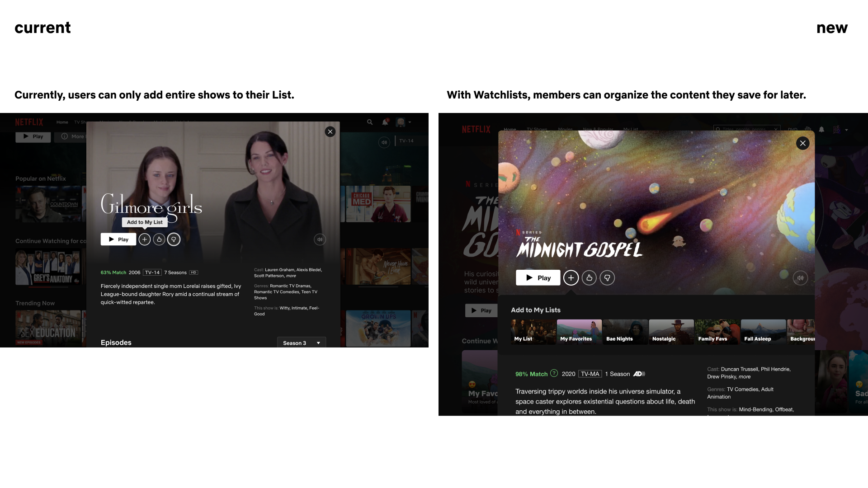Screen dimensions: 868x488
Task: Close the Midnight Gospel detail dialog
Action: pyautogui.click(x=802, y=143)
